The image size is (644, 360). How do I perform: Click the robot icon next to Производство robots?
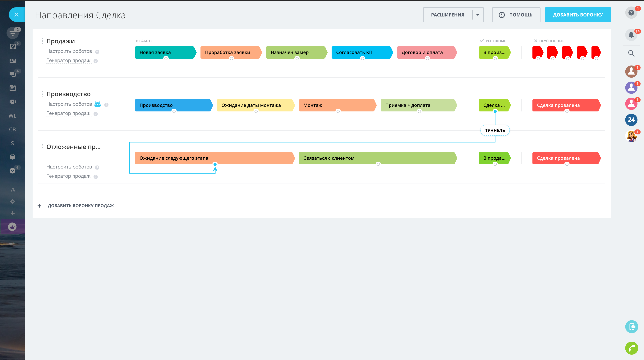pos(98,104)
